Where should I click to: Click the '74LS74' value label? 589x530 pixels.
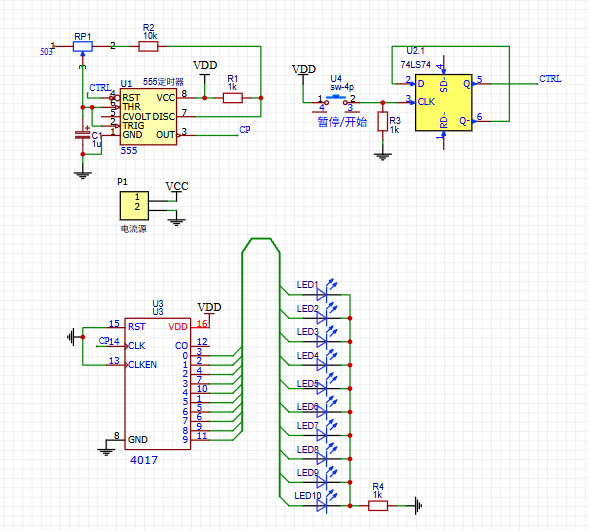coord(415,65)
